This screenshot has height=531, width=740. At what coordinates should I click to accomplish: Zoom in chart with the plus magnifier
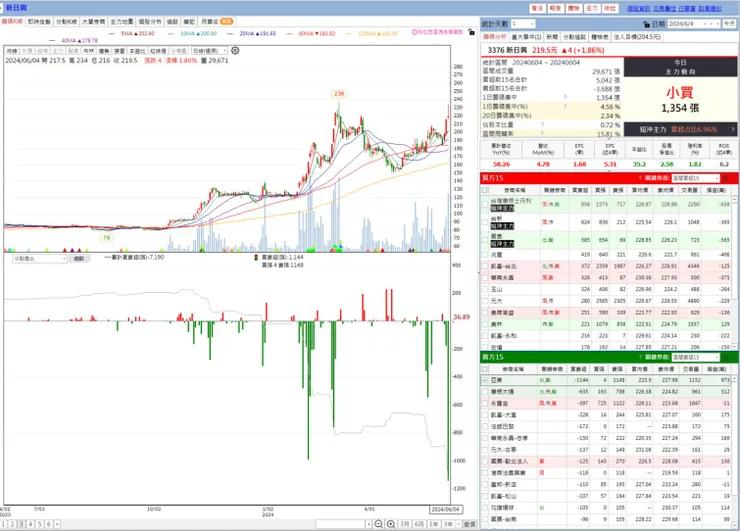click(x=391, y=524)
